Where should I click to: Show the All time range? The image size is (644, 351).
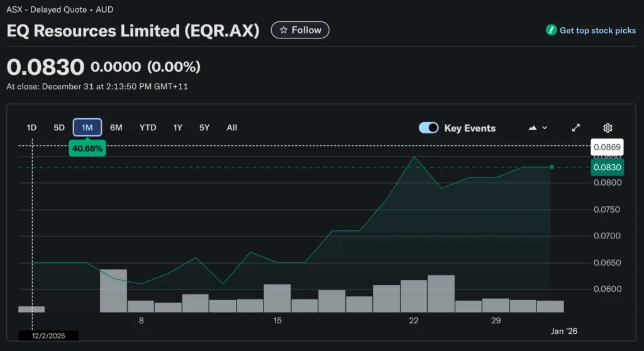[x=232, y=128]
